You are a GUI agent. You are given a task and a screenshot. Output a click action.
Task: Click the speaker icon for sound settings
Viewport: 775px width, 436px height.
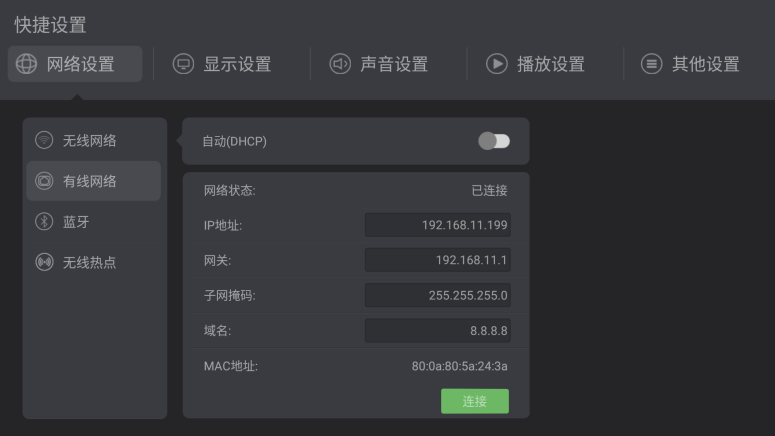point(340,64)
